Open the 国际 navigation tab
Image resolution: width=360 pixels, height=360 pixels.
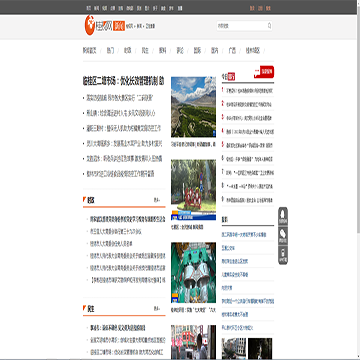click(197, 51)
